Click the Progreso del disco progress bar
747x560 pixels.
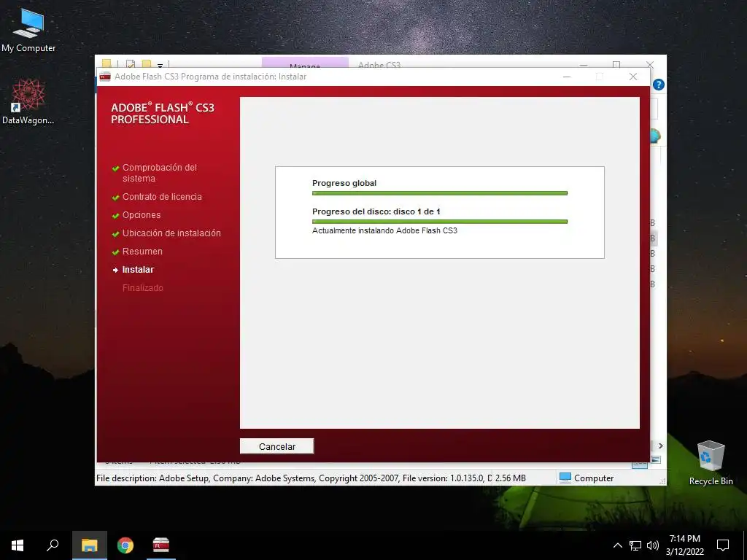pos(440,222)
